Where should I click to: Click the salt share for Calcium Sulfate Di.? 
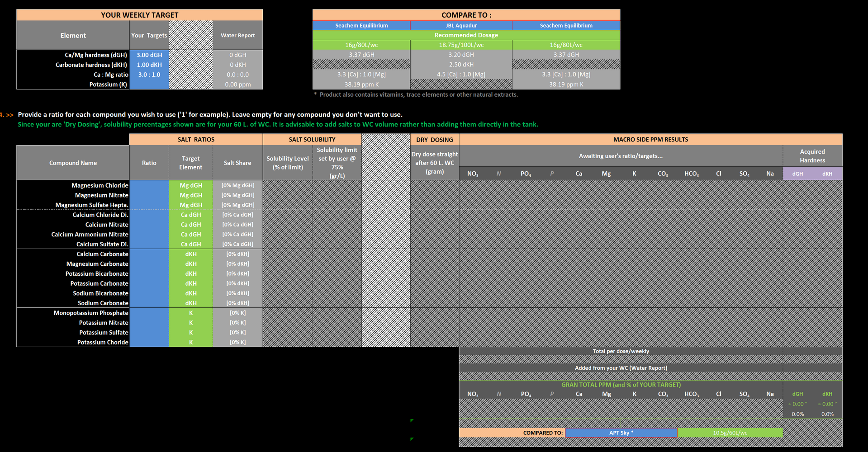tap(238, 244)
